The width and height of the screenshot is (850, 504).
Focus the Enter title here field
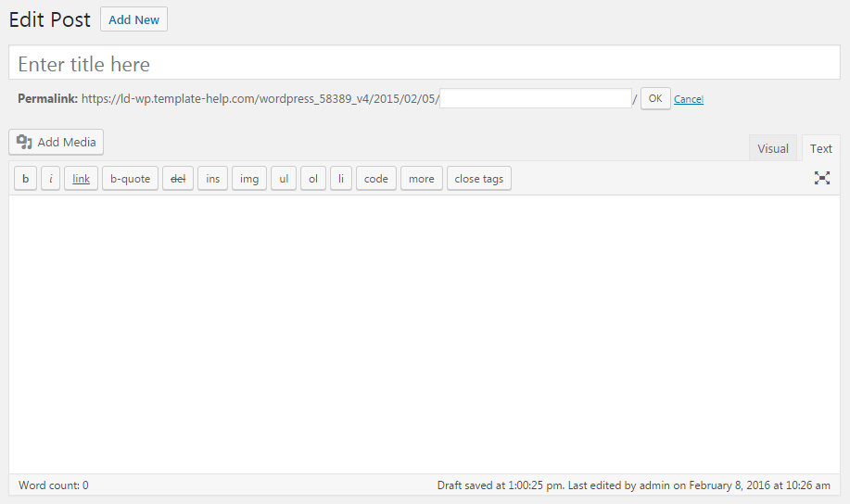tap(425, 63)
